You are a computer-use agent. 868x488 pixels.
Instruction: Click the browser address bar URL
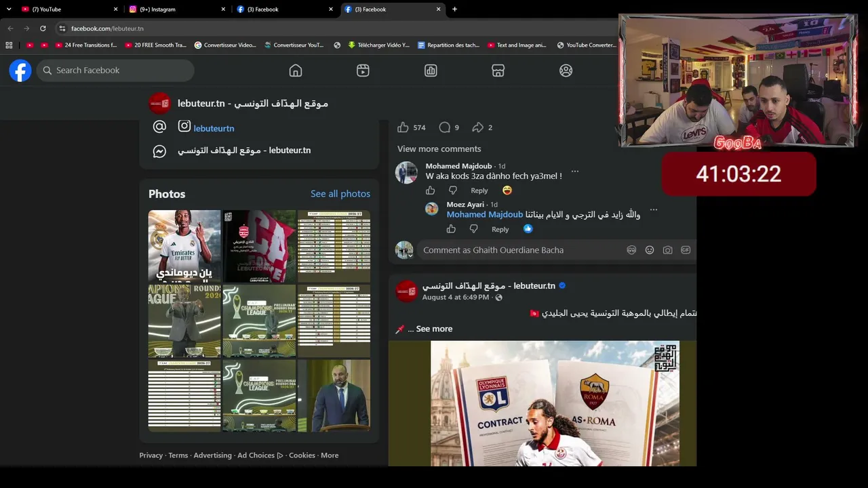tap(107, 28)
